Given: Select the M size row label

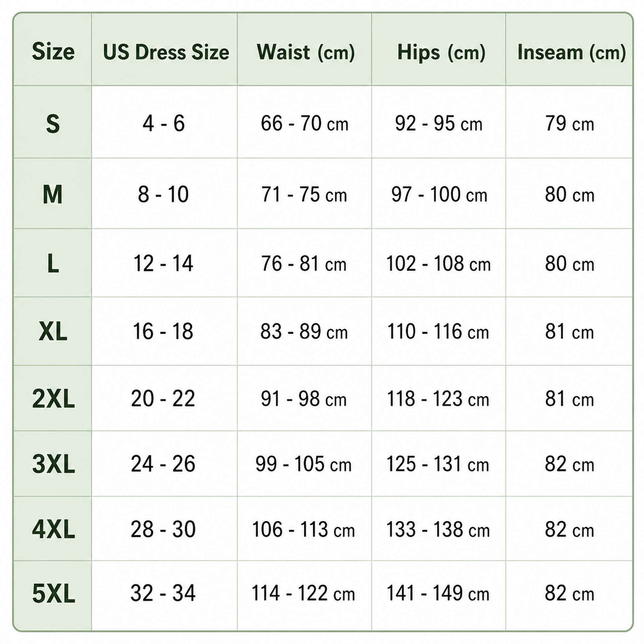Looking at the screenshot, I should pyautogui.click(x=53, y=194).
